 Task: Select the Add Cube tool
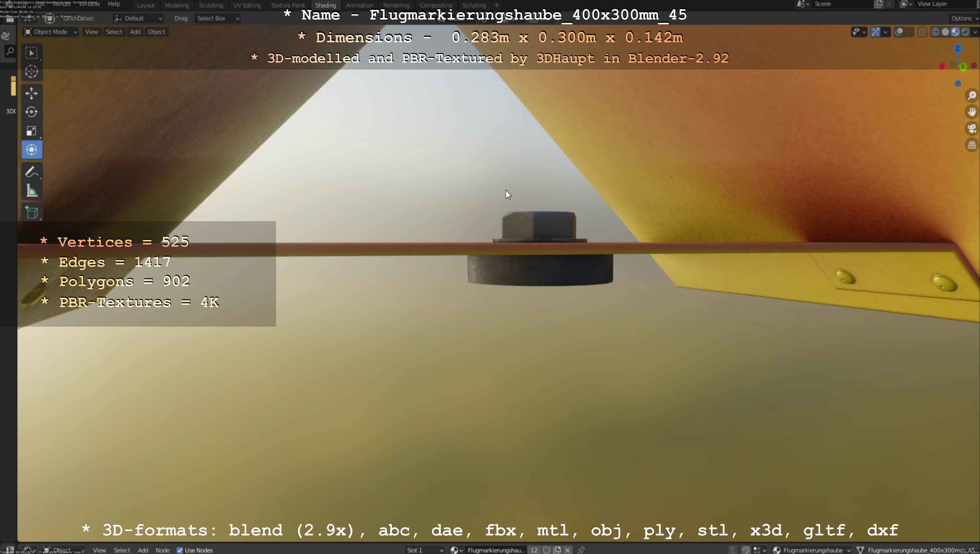(32, 213)
